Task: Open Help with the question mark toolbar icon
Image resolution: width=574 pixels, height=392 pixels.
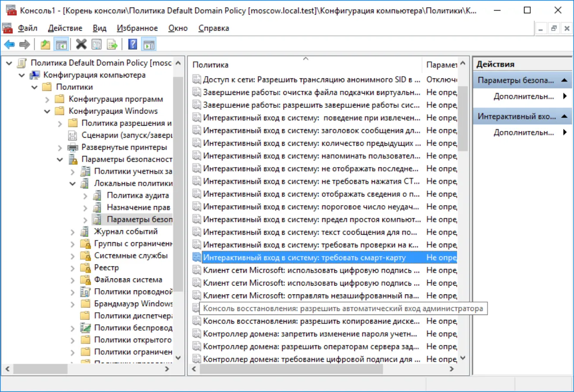Action: (132, 44)
